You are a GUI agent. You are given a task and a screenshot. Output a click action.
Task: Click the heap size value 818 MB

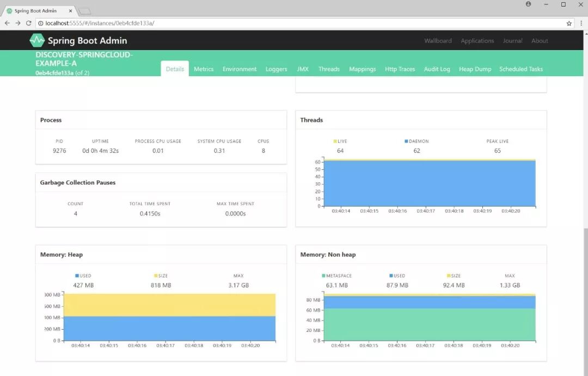click(x=161, y=285)
